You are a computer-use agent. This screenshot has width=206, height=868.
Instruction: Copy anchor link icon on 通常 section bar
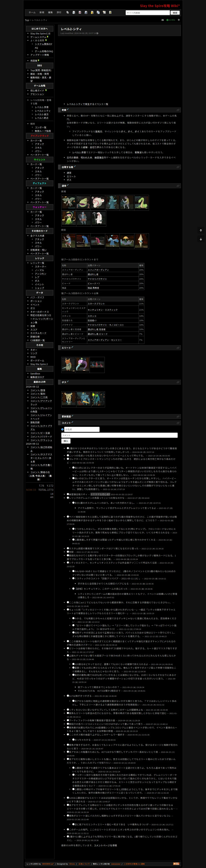pyautogui.click(x=178, y=186)
